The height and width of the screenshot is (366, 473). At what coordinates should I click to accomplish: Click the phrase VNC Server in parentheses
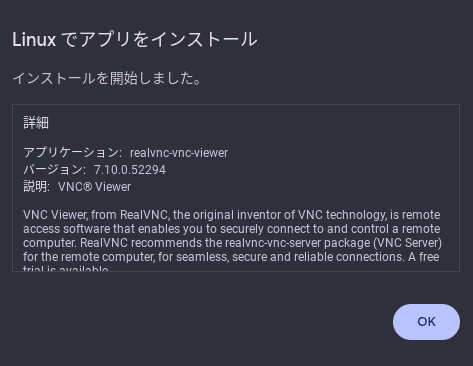[x=409, y=243]
